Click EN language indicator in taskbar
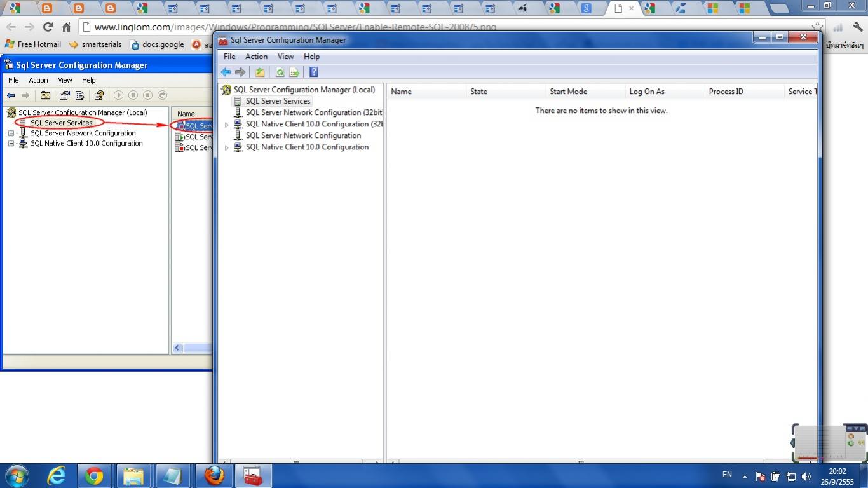This screenshot has height=488, width=868. point(727,475)
